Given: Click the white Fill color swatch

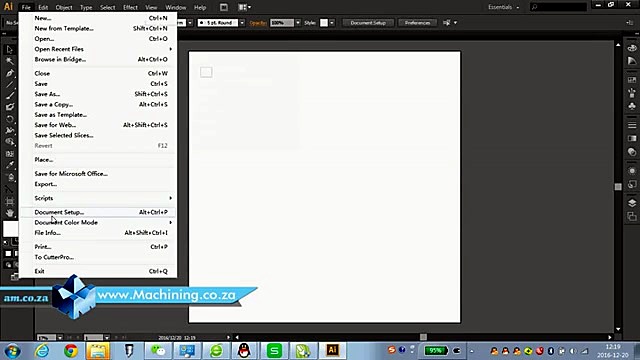Looking at the screenshot, I should 10,229.
